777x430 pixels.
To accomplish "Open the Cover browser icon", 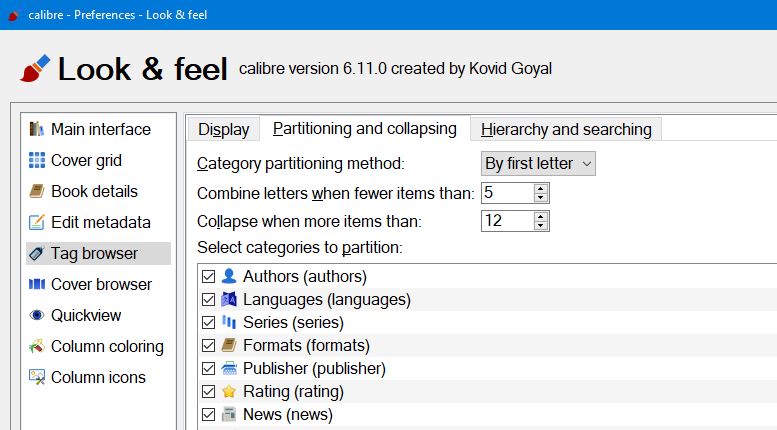I will (x=37, y=284).
